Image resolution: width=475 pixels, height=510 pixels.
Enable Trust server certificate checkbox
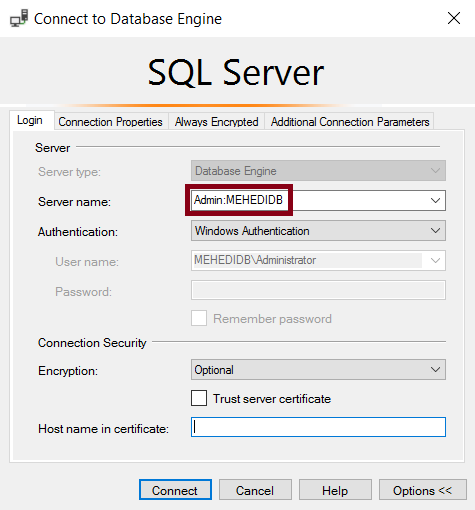199,398
